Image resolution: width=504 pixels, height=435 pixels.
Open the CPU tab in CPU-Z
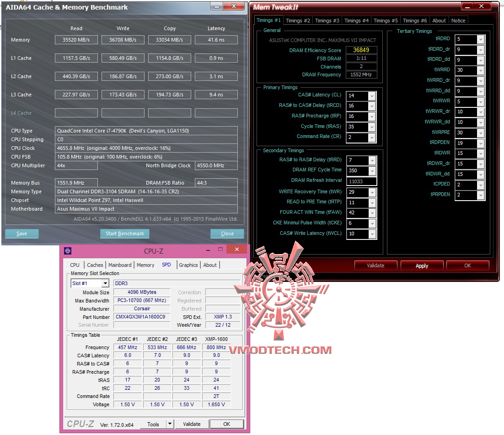tap(75, 265)
